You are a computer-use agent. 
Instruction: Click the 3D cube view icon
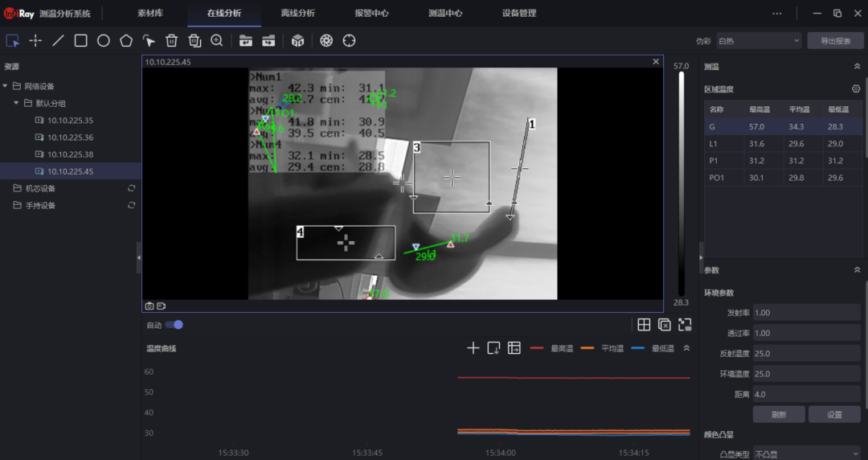click(x=297, y=40)
